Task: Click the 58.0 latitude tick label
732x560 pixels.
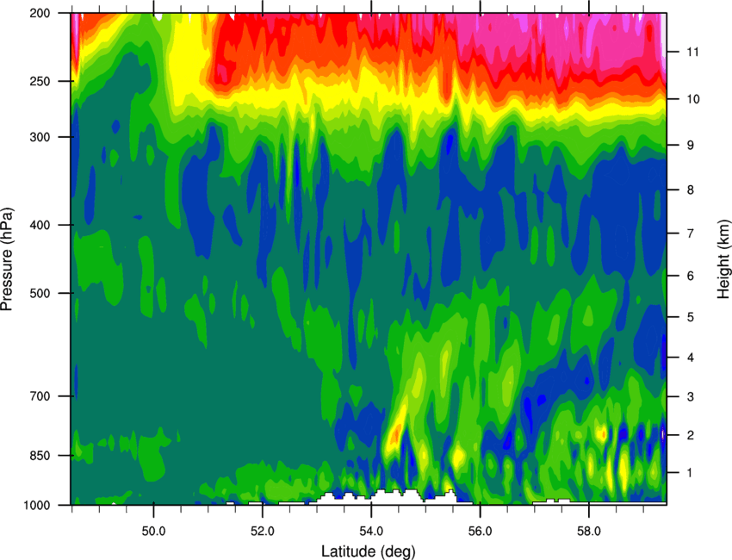Action: click(x=589, y=532)
